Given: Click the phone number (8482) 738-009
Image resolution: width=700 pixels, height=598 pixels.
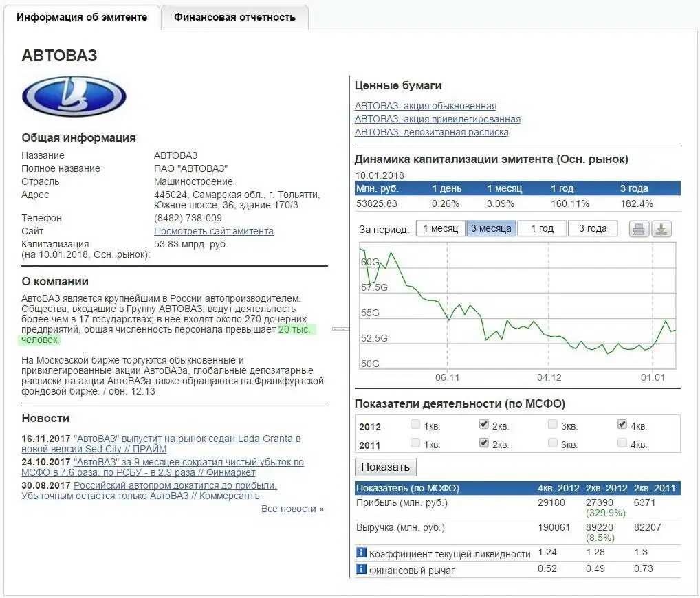Looking at the screenshot, I should [188, 218].
